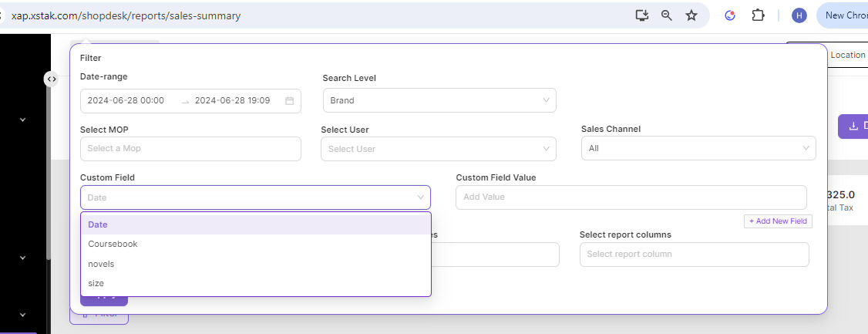Screen dimensions: 868x334
Task: Click the Custom Field Value Add Value input
Action: coord(631,197)
